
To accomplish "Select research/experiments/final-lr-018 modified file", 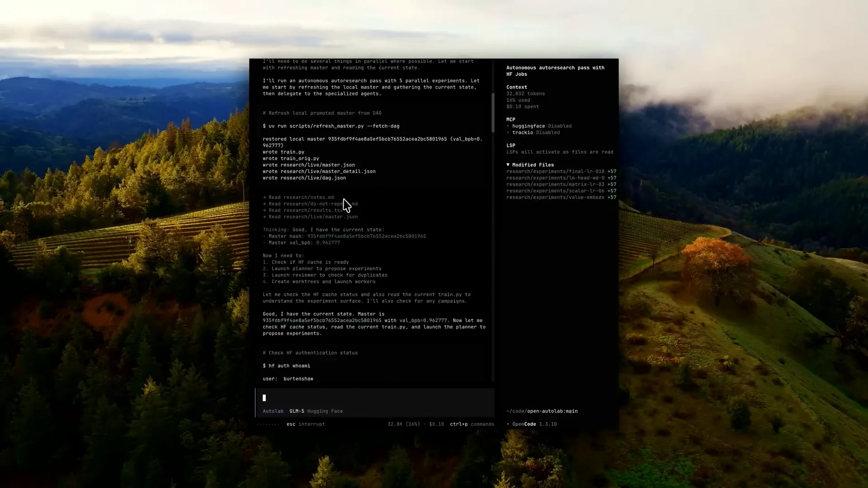I will [561, 172].
